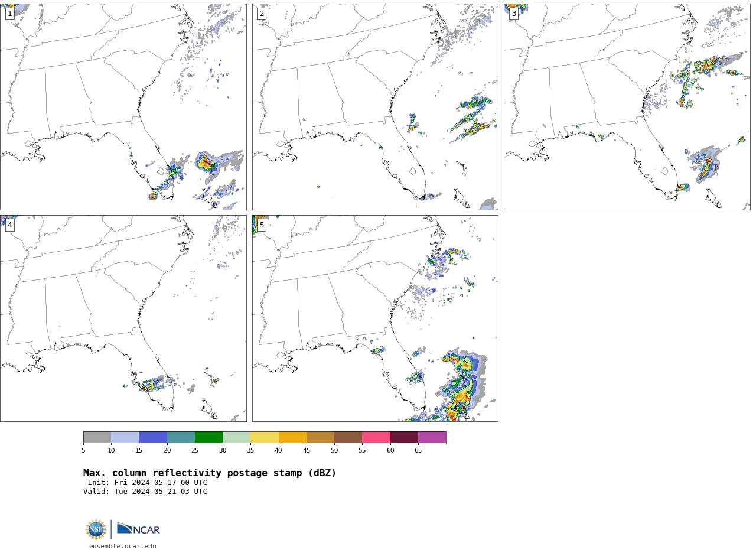This screenshot has height=553, width=756.
Task: Open ensemble member 5 reflectivity map
Action: click(x=375, y=318)
